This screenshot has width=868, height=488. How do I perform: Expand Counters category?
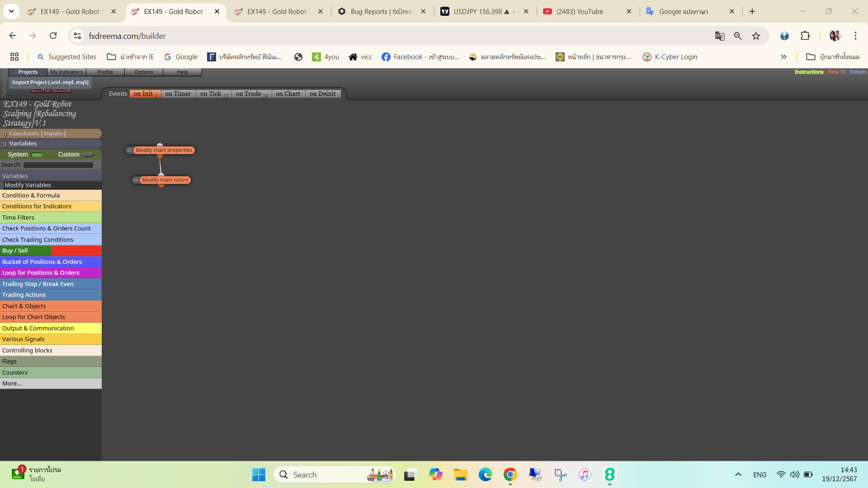point(51,373)
